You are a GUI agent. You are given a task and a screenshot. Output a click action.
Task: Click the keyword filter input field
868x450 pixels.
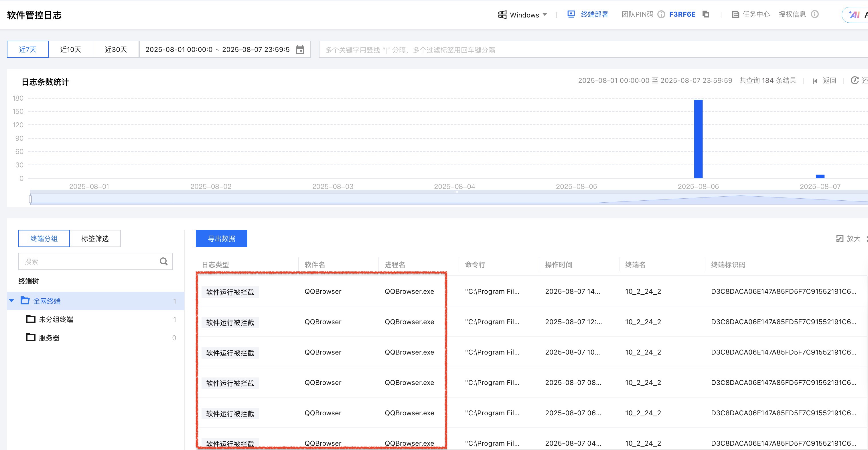point(573,50)
